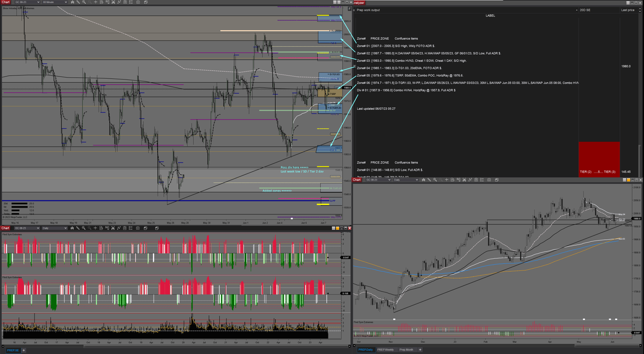
Task: Show data box on 60 Minute chart
Action: (x=101, y=2)
